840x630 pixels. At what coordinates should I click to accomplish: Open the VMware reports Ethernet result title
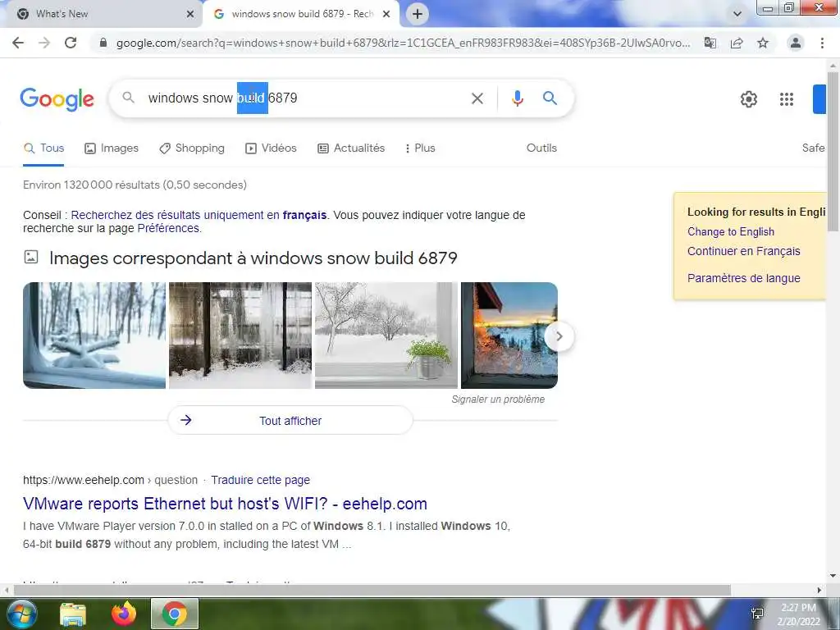pyautogui.click(x=225, y=504)
